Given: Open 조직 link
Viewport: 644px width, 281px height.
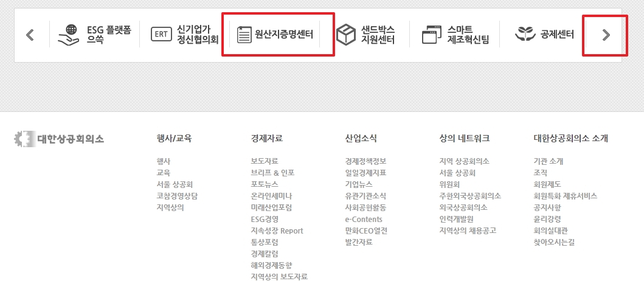Looking at the screenshot, I should coord(539,173).
